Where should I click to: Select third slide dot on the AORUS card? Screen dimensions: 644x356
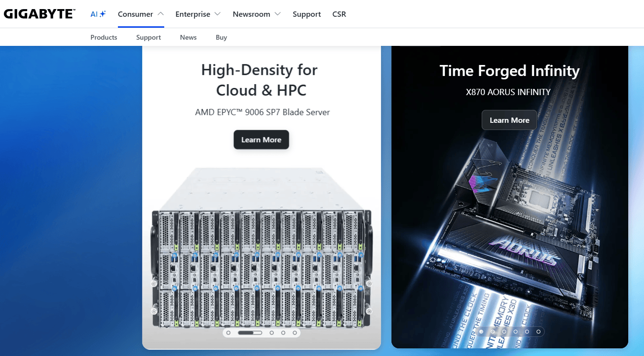(504, 331)
